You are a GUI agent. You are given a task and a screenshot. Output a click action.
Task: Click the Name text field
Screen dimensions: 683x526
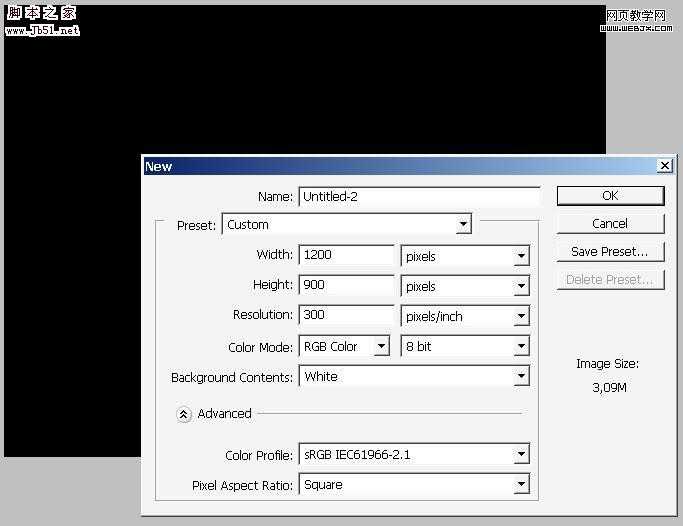click(x=418, y=197)
